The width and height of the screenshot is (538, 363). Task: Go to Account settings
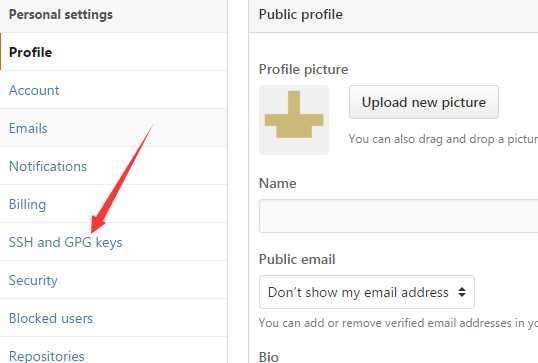tap(113, 90)
